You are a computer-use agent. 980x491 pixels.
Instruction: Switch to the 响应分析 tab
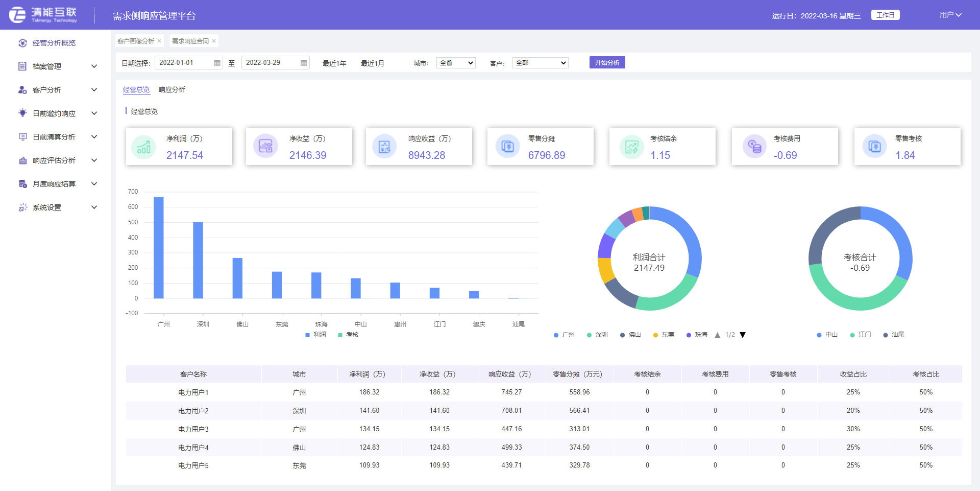coord(172,89)
